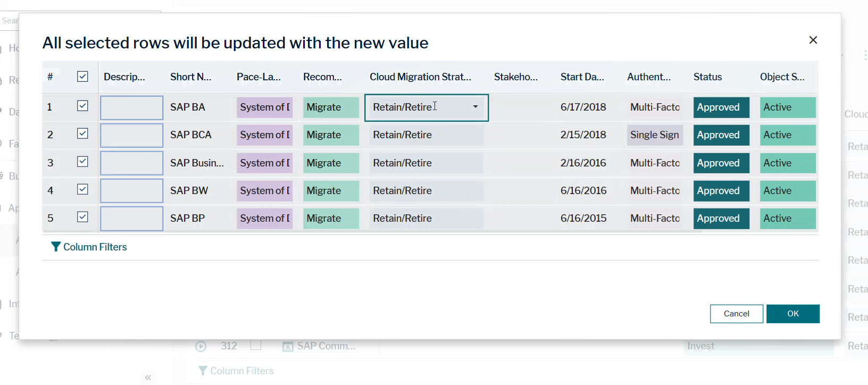Viewport: 868px width, 385px height.
Task: Untick the SAP BP row checkbox
Action: [82, 217]
